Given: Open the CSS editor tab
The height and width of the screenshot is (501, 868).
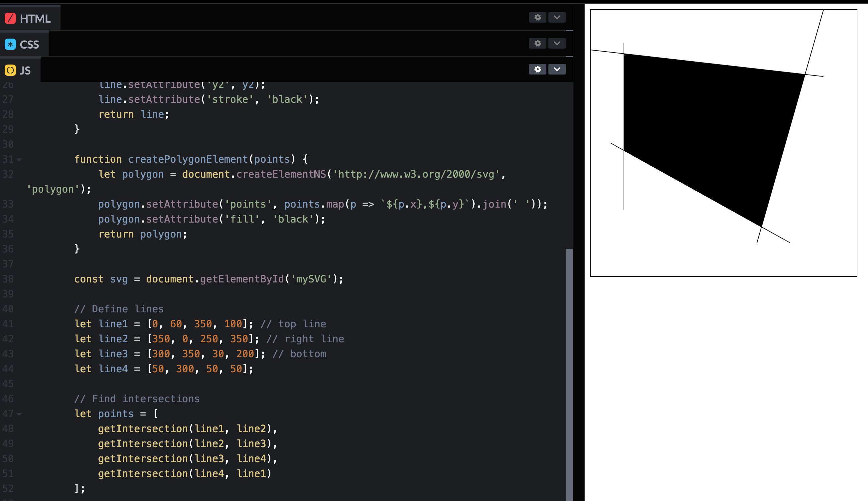Looking at the screenshot, I should point(24,44).
